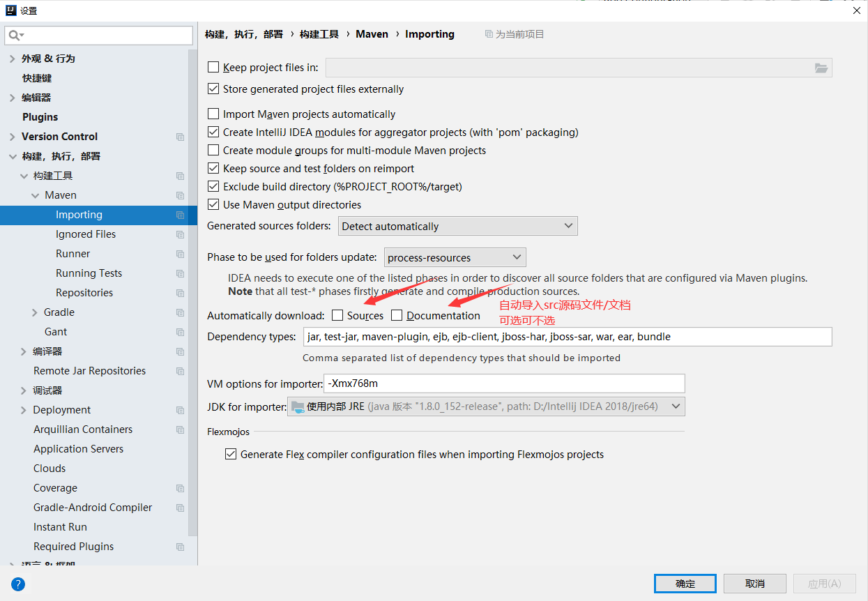Collapse the Maven tree node

click(x=35, y=195)
